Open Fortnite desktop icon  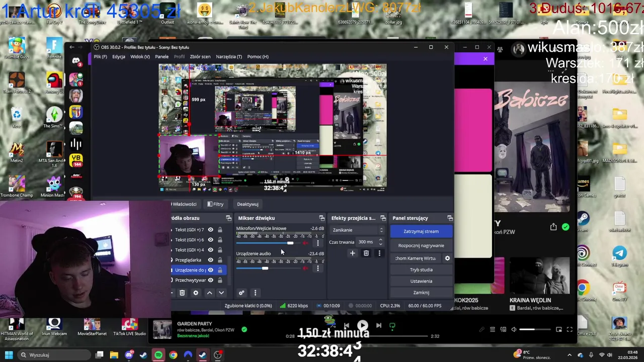click(54, 48)
